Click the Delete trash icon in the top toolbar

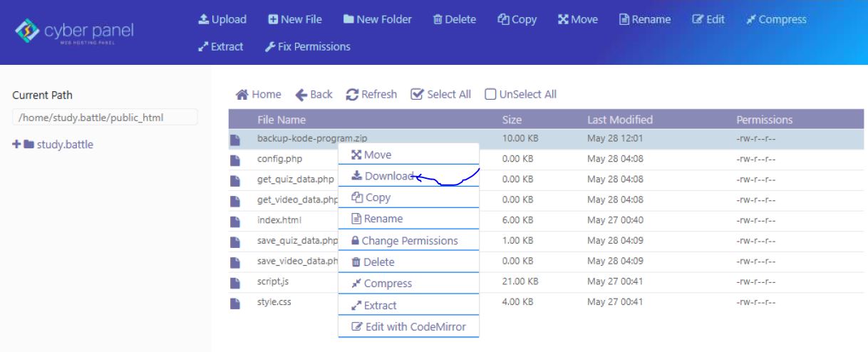click(x=438, y=20)
